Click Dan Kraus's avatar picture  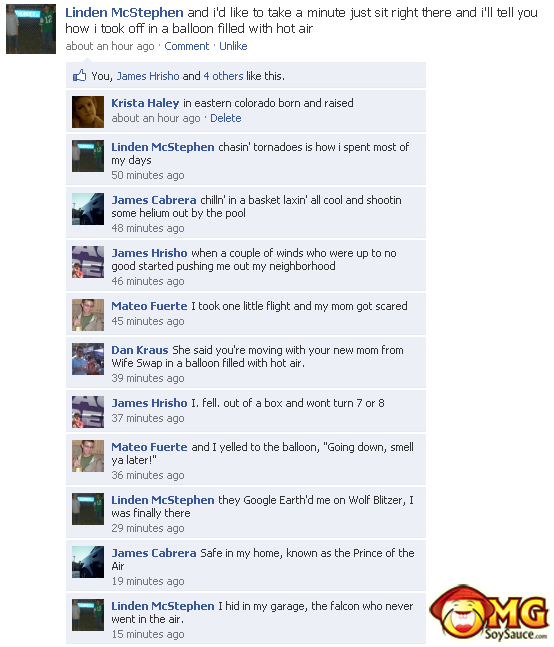click(x=88, y=359)
